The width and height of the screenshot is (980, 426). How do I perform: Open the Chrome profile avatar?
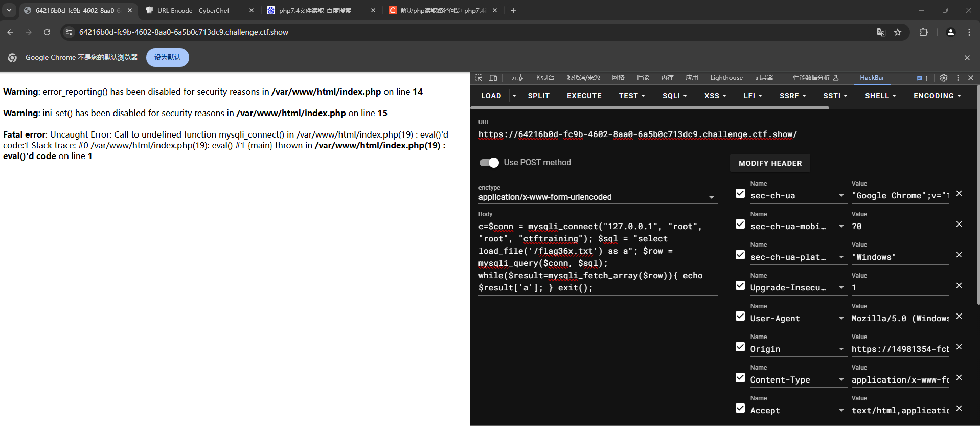click(x=951, y=32)
